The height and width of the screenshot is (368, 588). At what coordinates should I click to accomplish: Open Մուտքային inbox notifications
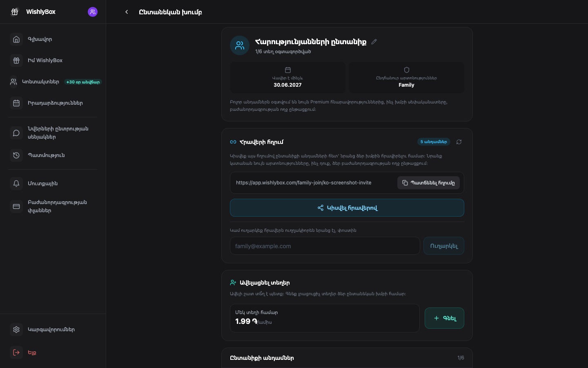pyautogui.click(x=53, y=184)
